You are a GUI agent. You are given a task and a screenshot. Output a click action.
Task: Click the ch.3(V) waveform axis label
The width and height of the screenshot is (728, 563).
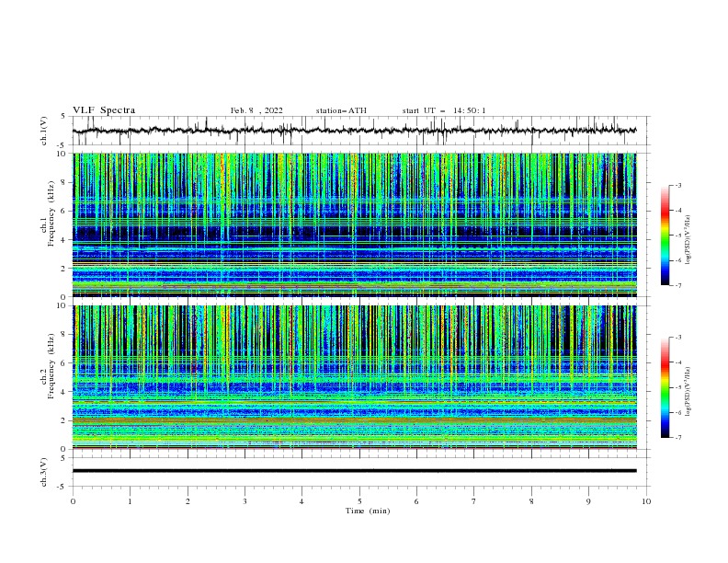pos(44,472)
